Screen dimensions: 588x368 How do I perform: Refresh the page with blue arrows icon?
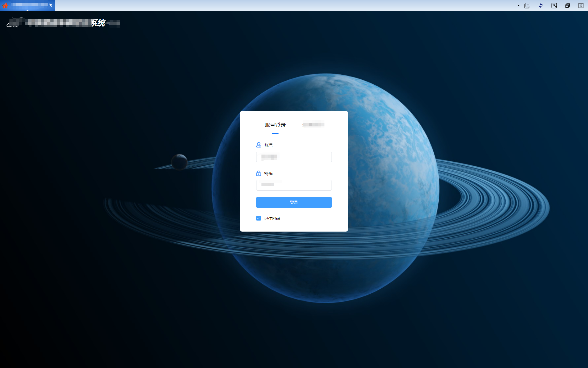[x=541, y=6]
